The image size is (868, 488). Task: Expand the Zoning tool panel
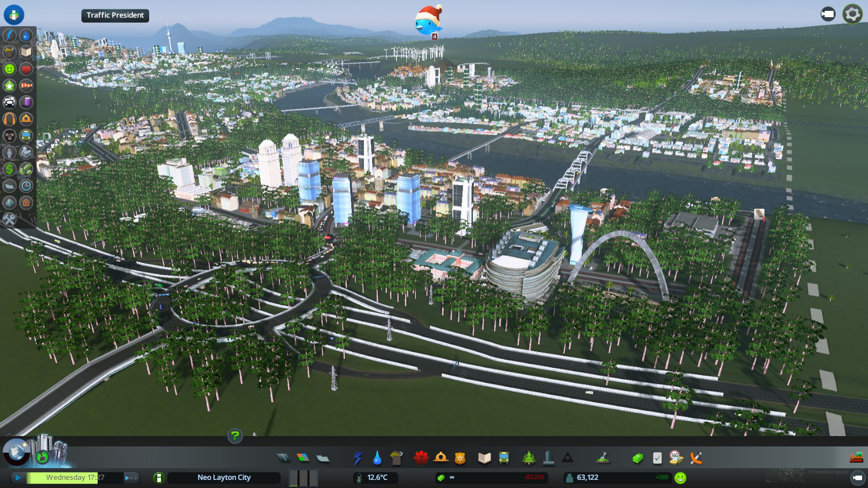tap(303, 458)
